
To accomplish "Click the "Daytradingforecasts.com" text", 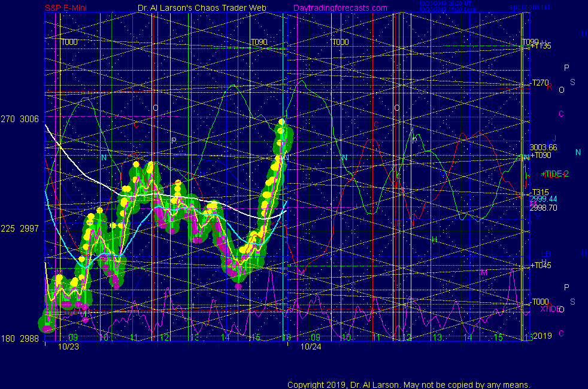I will point(340,8).
